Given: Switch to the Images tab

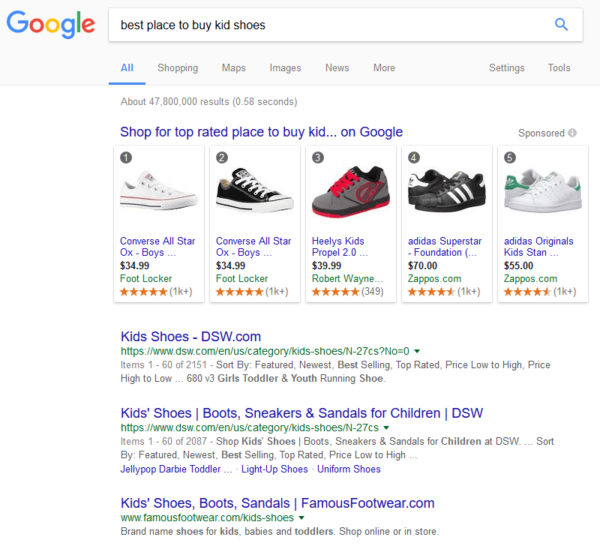Looking at the screenshot, I should (285, 68).
